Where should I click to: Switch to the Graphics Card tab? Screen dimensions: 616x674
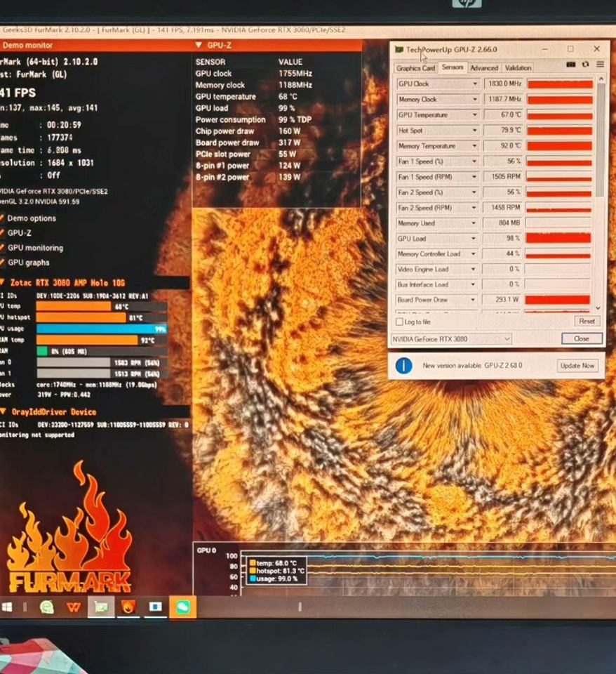click(415, 68)
